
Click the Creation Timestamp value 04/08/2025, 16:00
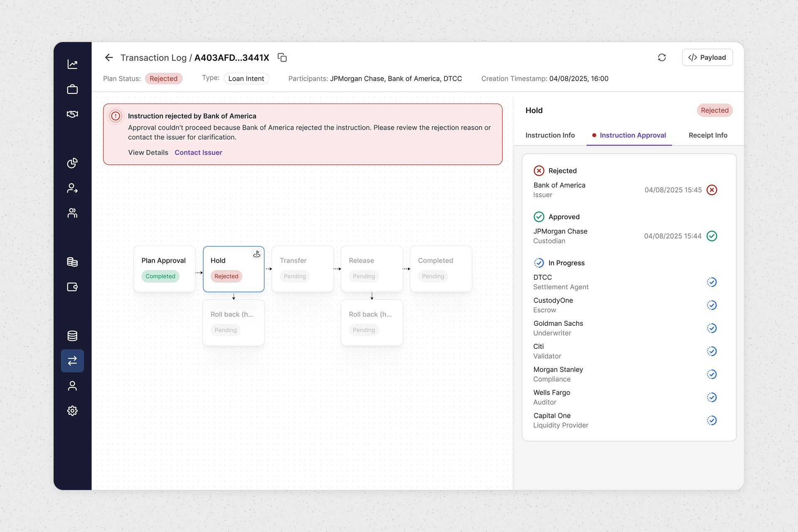click(x=579, y=79)
